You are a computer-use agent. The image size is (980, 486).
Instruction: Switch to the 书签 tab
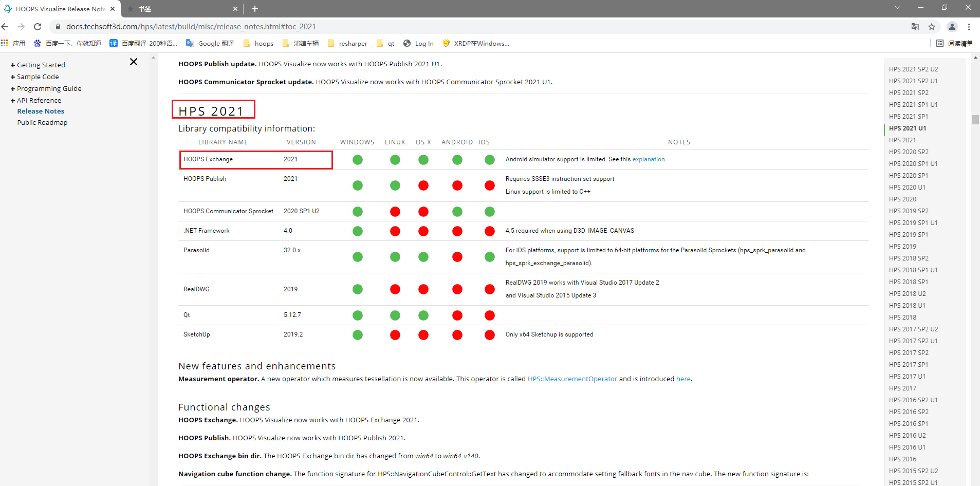pyautogui.click(x=182, y=9)
